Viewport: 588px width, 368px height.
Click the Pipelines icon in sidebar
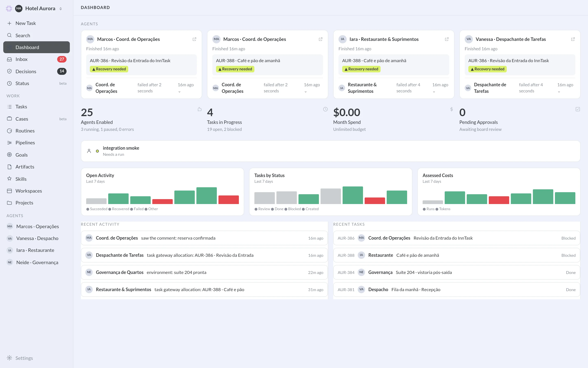point(9,143)
